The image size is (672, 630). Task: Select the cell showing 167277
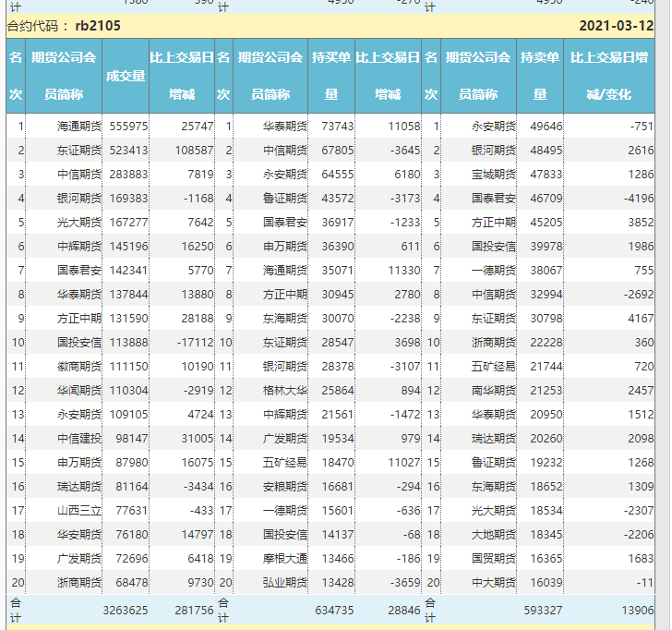[128, 222]
